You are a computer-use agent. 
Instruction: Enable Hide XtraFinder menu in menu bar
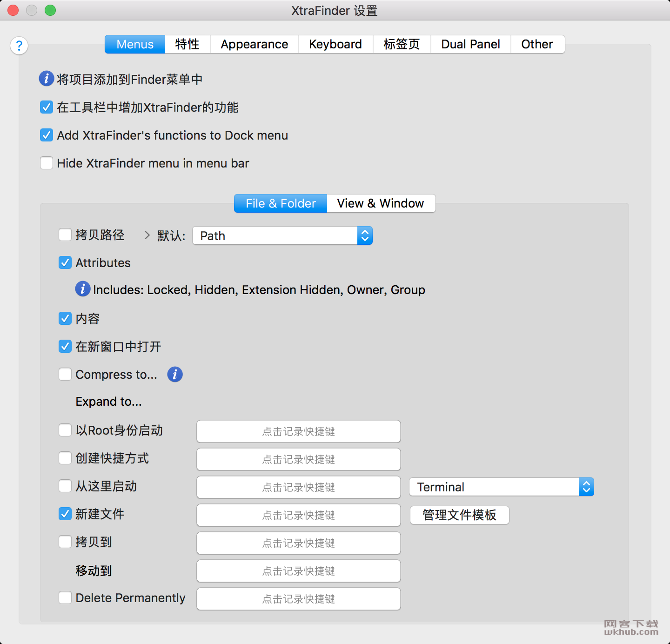coord(47,163)
